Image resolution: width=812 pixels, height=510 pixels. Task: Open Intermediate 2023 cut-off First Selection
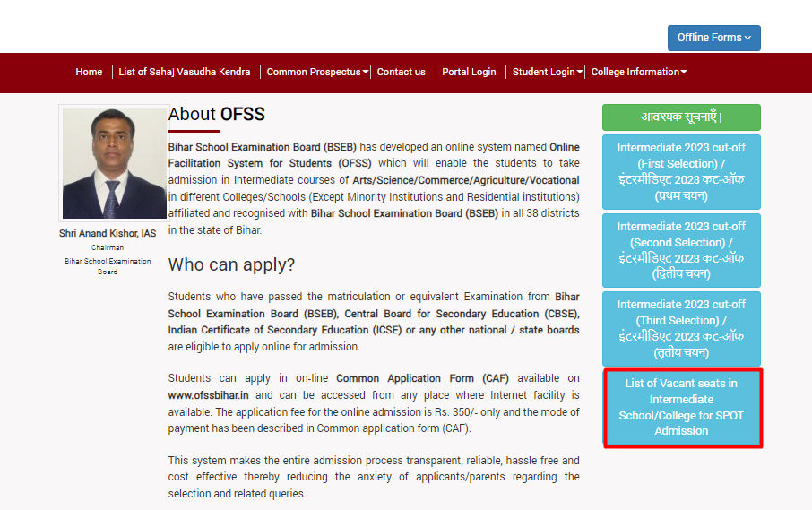(x=681, y=172)
